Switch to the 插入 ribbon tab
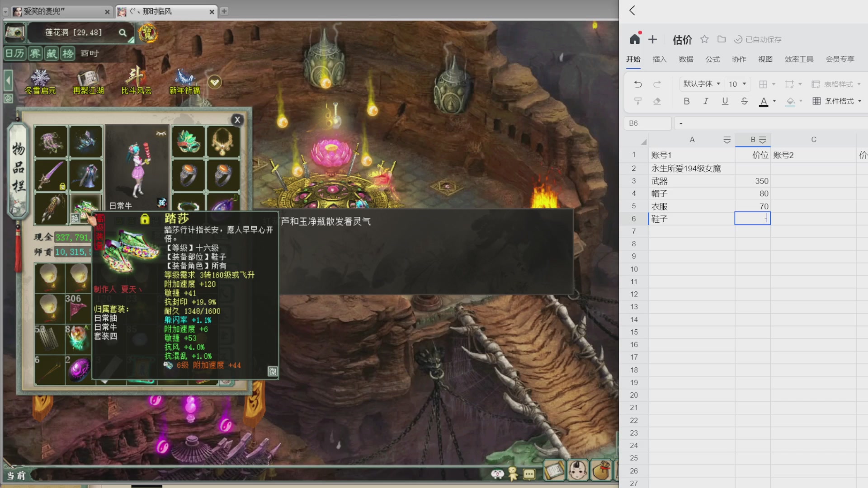 tap(660, 59)
